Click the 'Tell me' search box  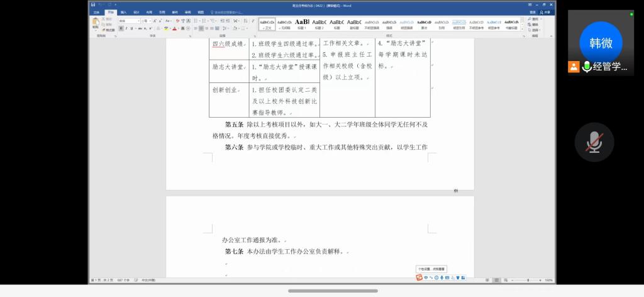[231, 12]
